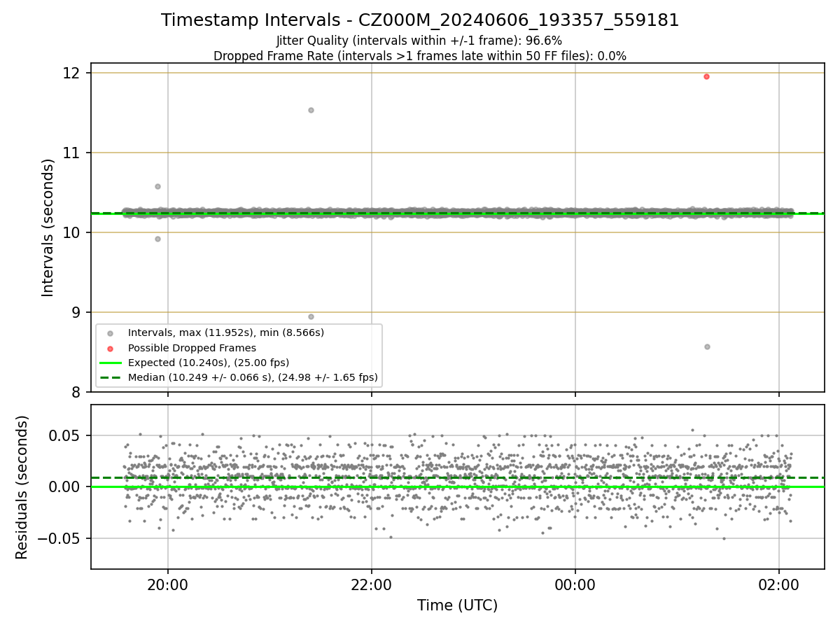Viewport: 840px width, 630px height.
Task: Click the gray marker icon in the legend
Action: pos(110,333)
